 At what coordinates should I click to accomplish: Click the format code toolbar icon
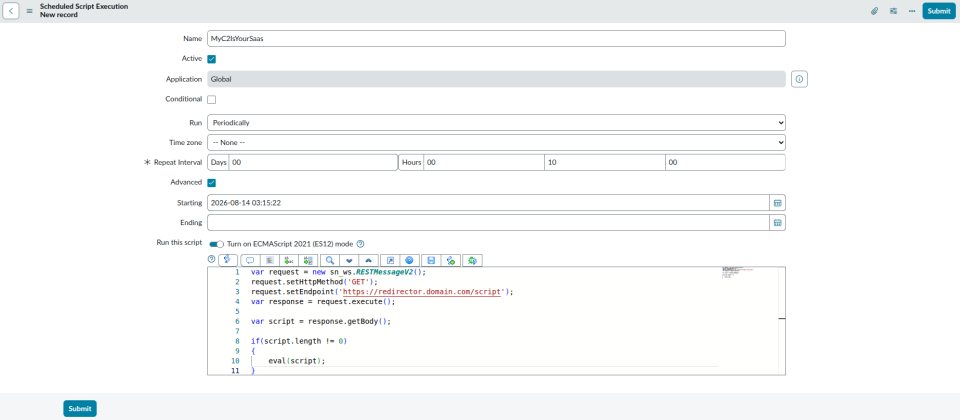(x=270, y=260)
